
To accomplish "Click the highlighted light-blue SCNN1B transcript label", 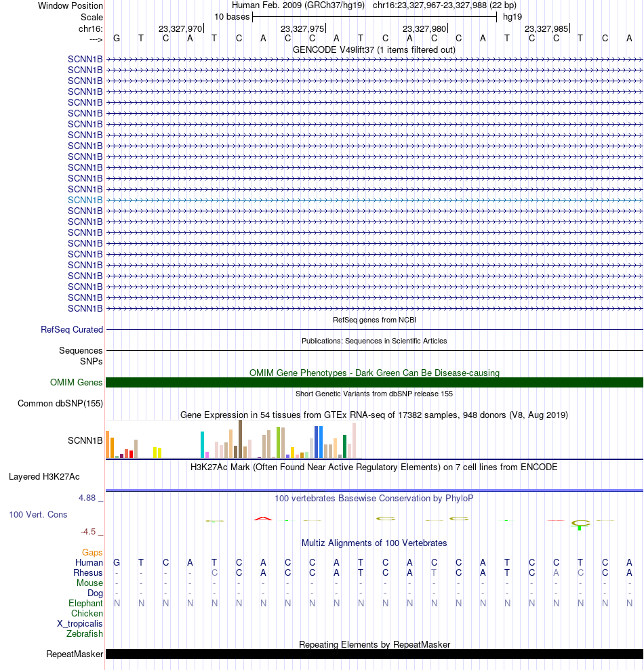I will pos(85,200).
